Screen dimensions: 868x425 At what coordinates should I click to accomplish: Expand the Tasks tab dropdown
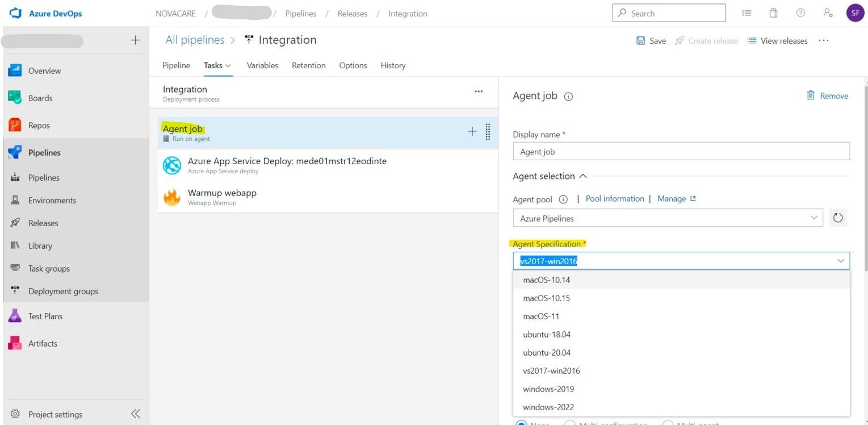point(228,66)
